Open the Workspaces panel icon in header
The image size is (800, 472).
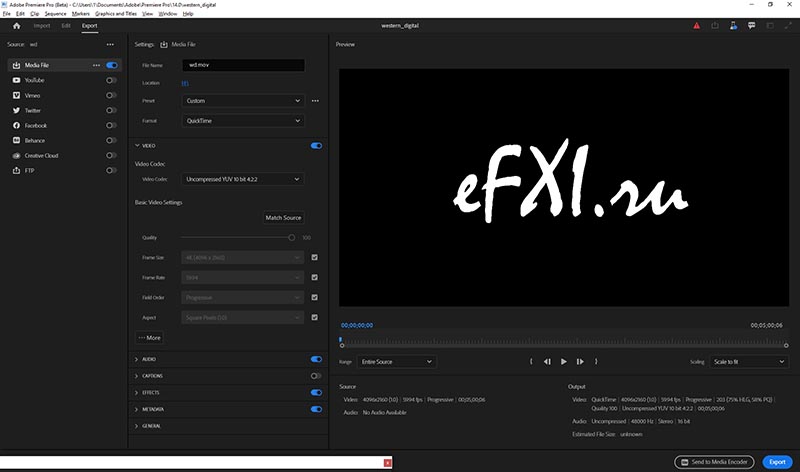770,26
